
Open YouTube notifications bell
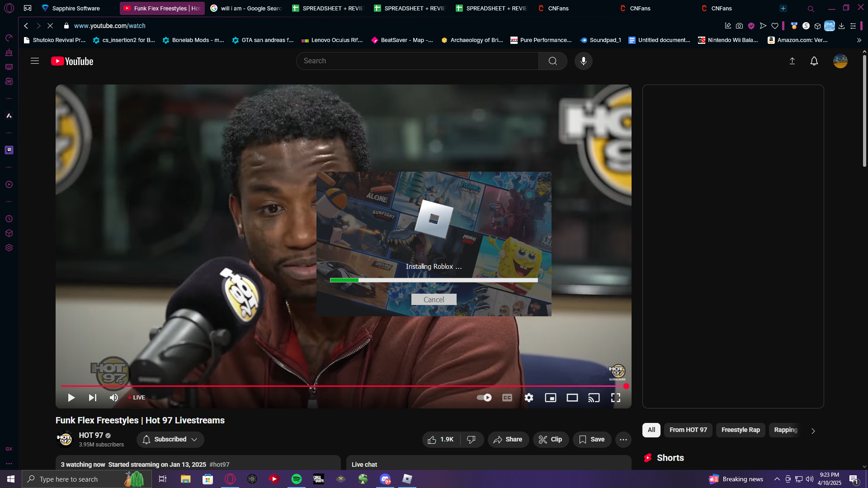(x=814, y=61)
